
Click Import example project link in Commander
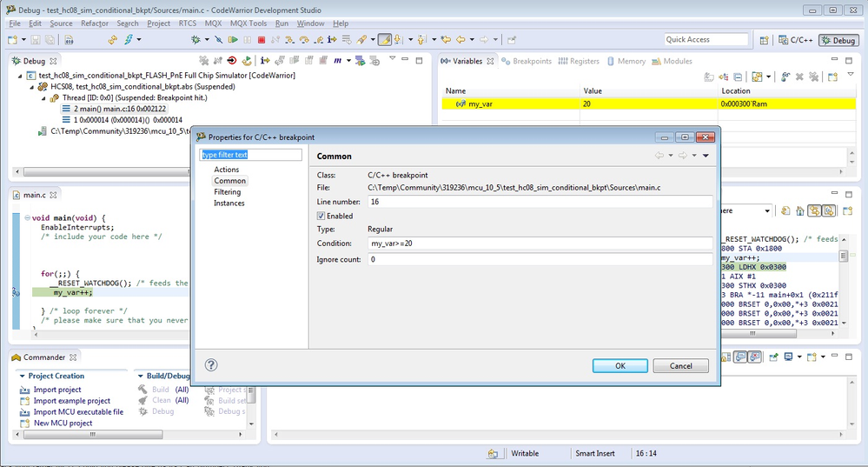(x=72, y=401)
